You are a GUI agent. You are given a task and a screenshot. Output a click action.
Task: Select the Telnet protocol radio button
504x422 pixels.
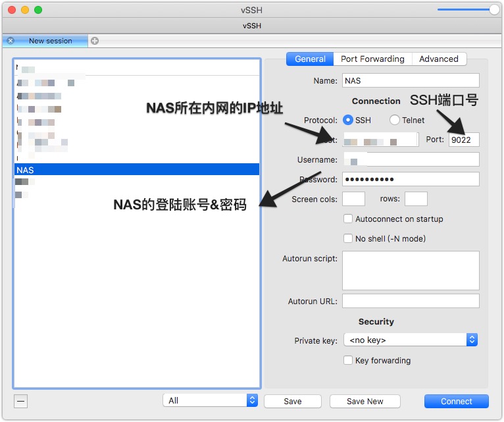394,120
